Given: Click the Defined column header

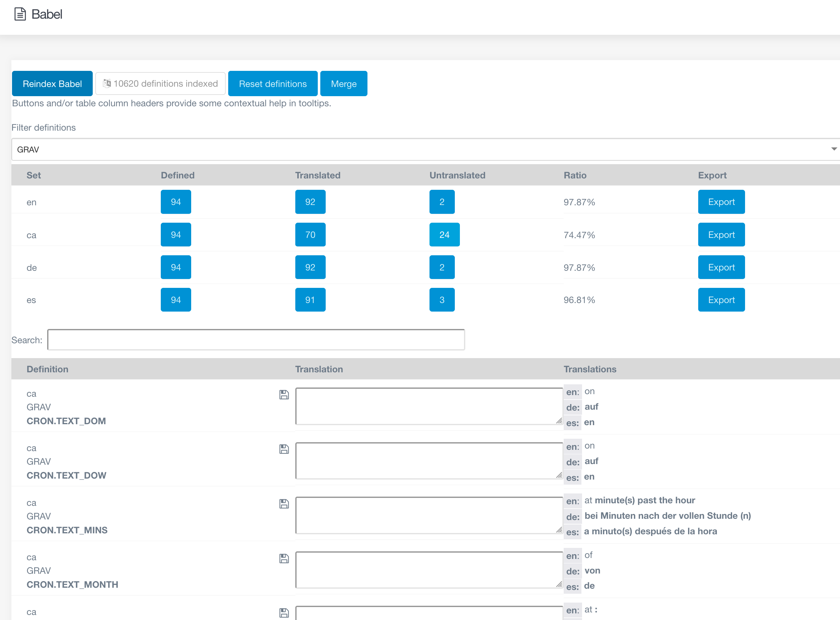Looking at the screenshot, I should [x=178, y=175].
